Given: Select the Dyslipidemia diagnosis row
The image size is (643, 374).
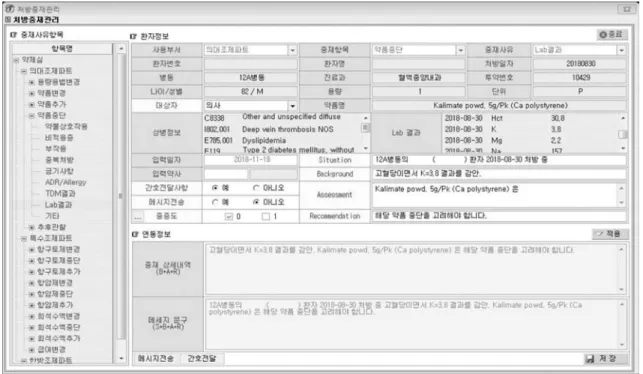Looking at the screenshot, I should point(283,140).
